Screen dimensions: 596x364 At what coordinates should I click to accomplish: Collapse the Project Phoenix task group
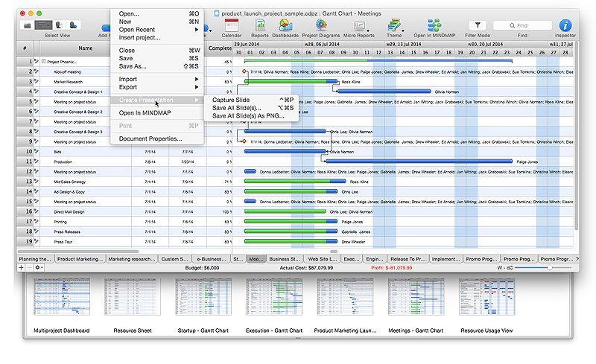[43, 62]
